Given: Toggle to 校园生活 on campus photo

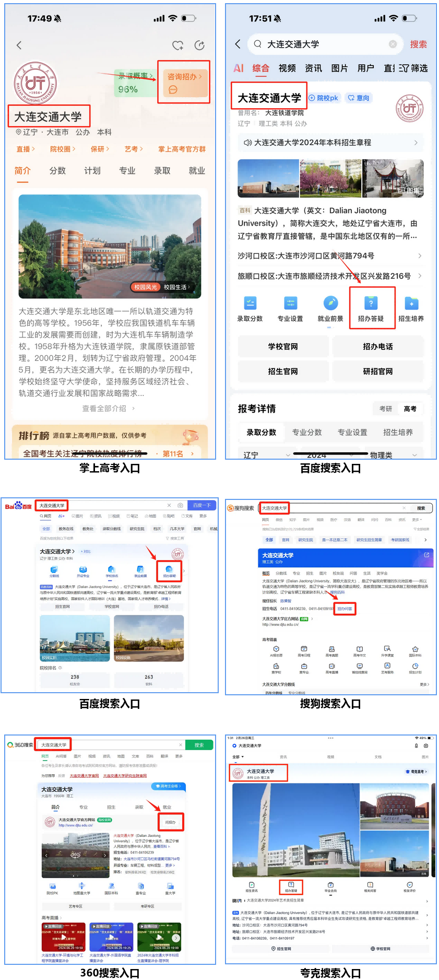Looking at the screenshot, I should [x=176, y=287].
